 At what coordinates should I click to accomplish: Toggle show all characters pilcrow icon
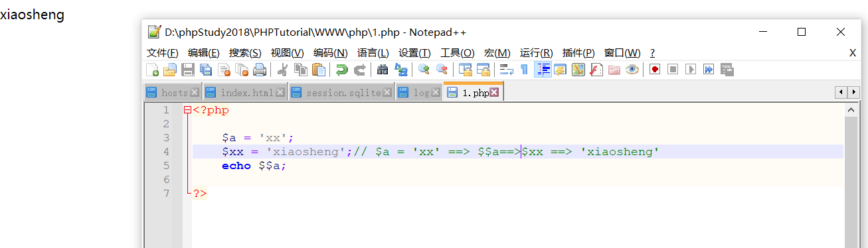click(524, 69)
